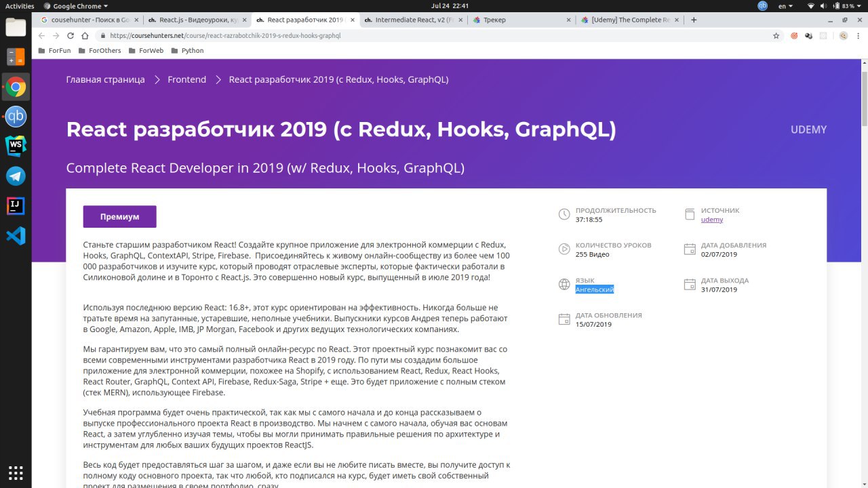Follow the 'udemy' source link
Viewport: 868px width, 488px height.
click(712, 220)
